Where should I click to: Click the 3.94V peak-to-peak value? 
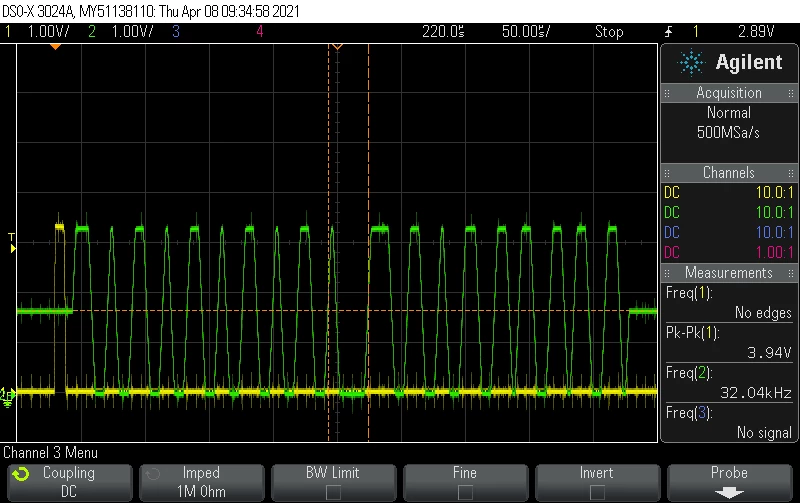click(769, 353)
